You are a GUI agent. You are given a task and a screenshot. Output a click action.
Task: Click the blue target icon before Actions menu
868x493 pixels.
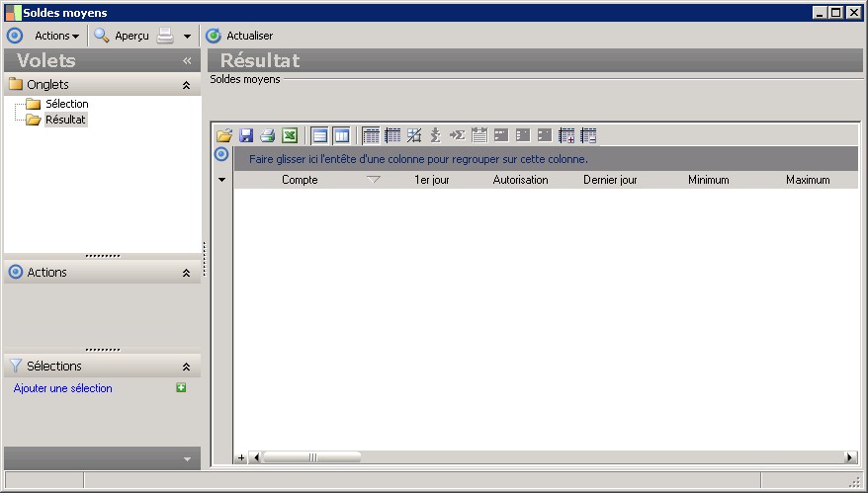(15, 36)
